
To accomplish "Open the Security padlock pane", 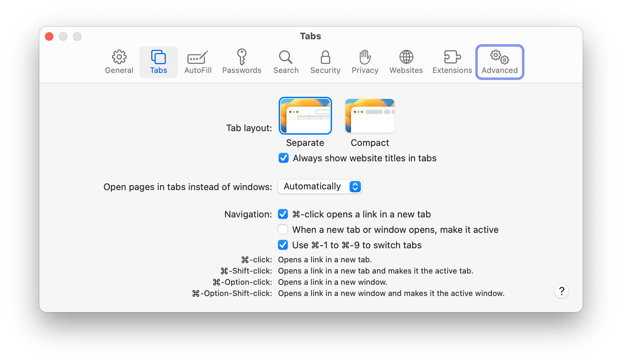I will click(325, 62).
